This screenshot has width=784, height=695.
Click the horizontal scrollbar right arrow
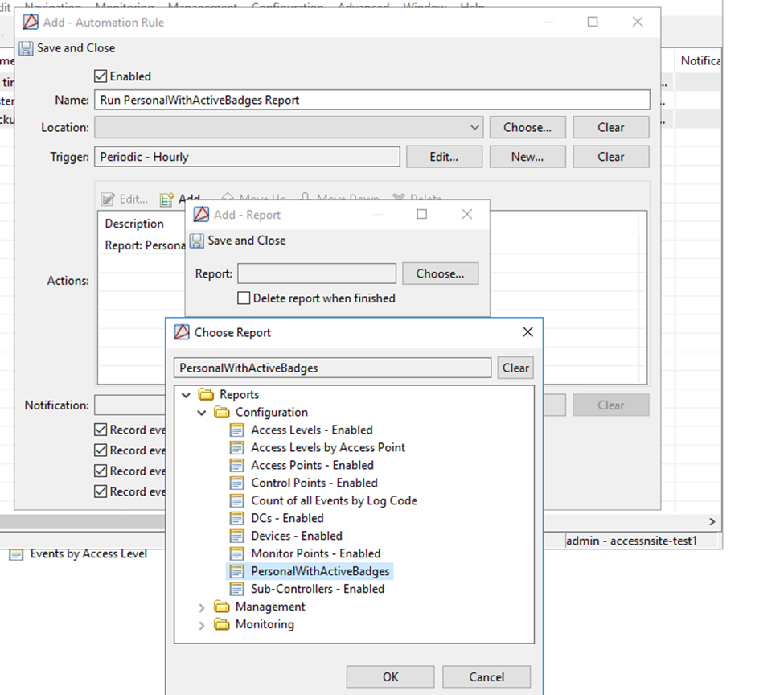coord(712,521)
